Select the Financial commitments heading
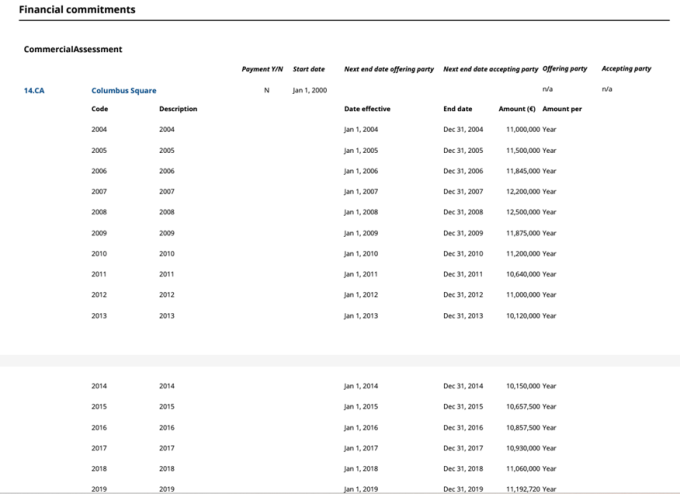Viewport: 680px width, 494px height. tap(77, 9)
